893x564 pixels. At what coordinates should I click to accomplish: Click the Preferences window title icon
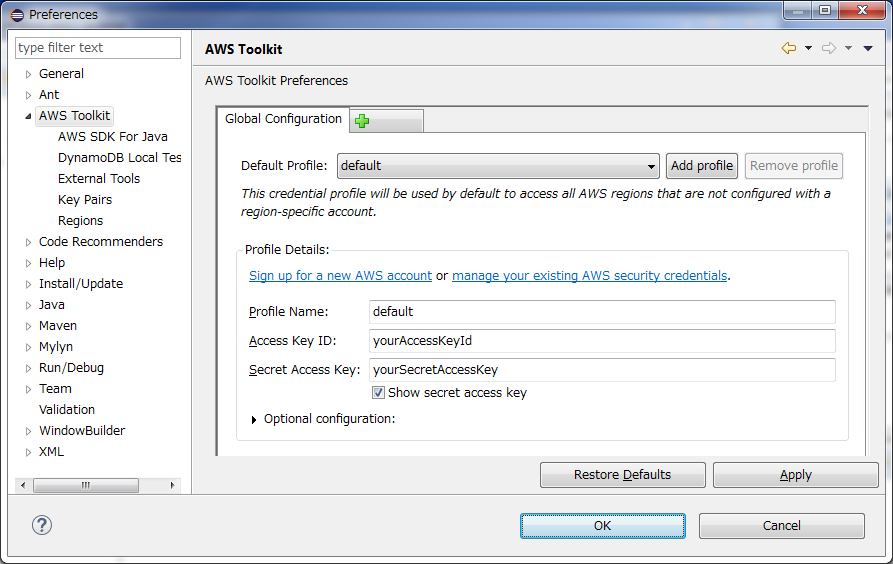(17, 15)
